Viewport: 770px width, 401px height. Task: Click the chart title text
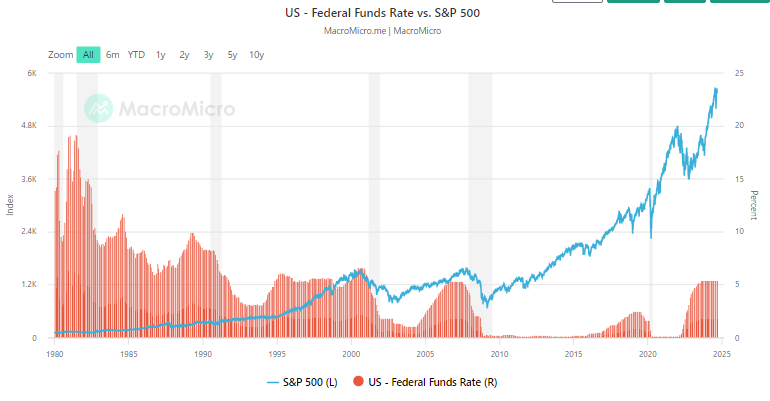[x=384, y=14]
